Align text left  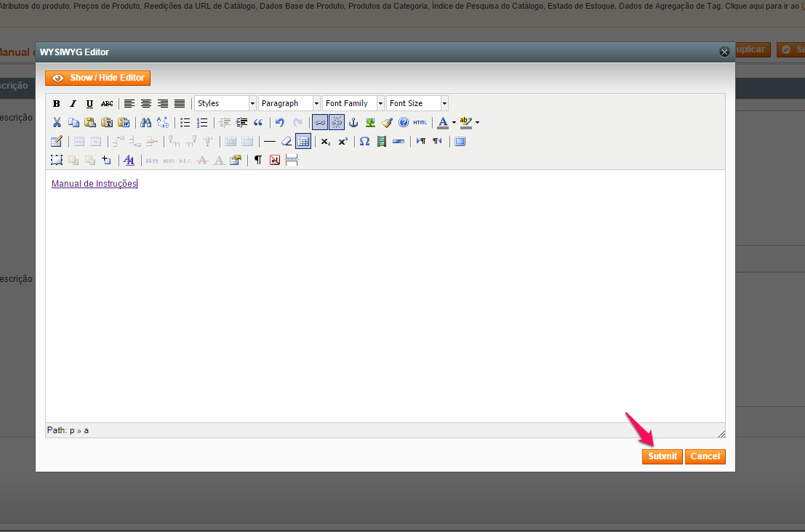[x=129, y=104]
